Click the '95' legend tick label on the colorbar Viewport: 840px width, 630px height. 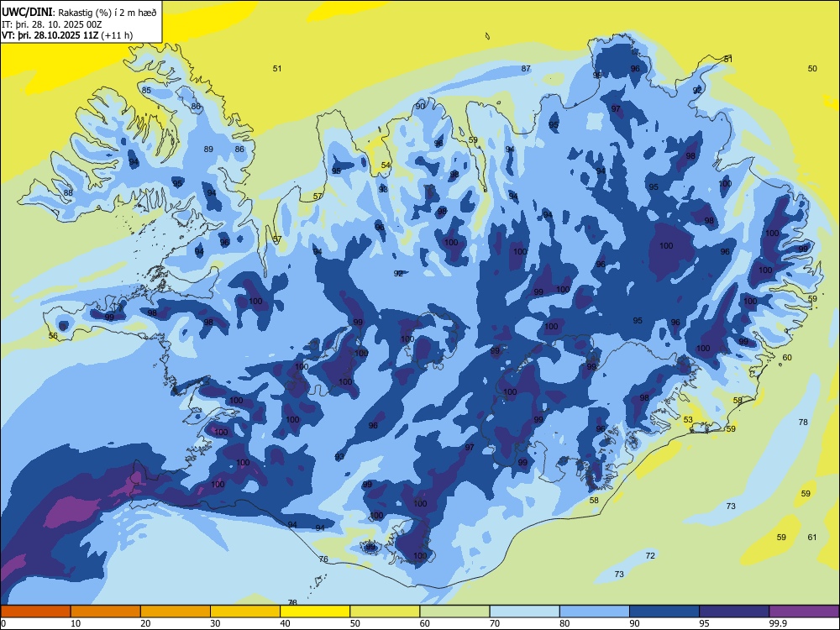704,623
